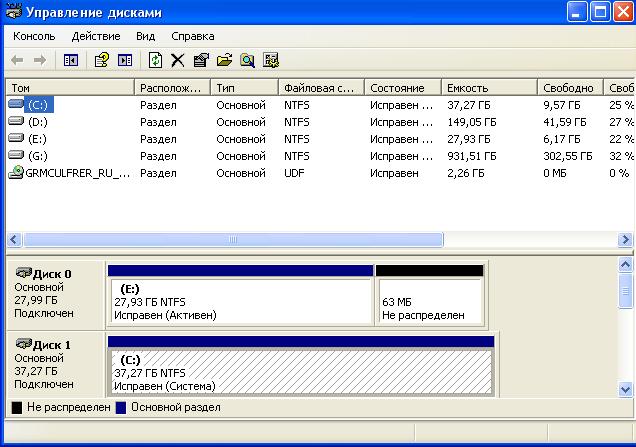Click the green refresh toolbar icon
The width and height of the screenshot is (636, 447).
pos(155,61)
